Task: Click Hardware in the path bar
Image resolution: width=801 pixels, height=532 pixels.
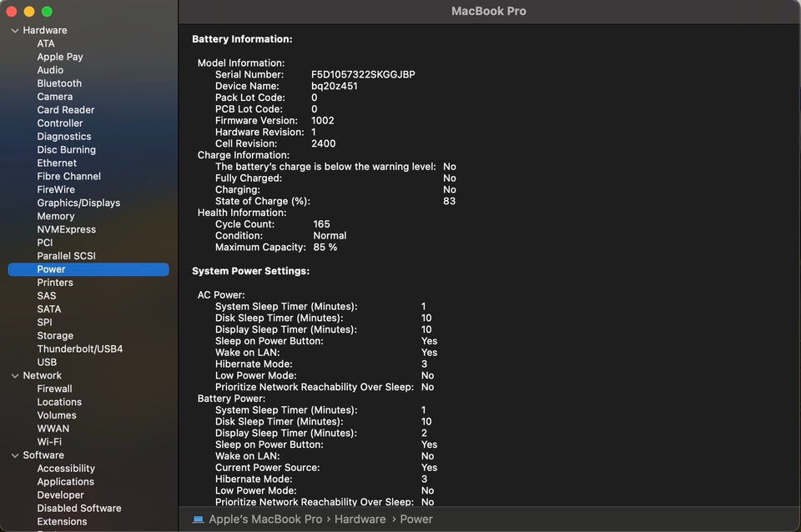Action: pyautogui.click(x=360, y=519)
